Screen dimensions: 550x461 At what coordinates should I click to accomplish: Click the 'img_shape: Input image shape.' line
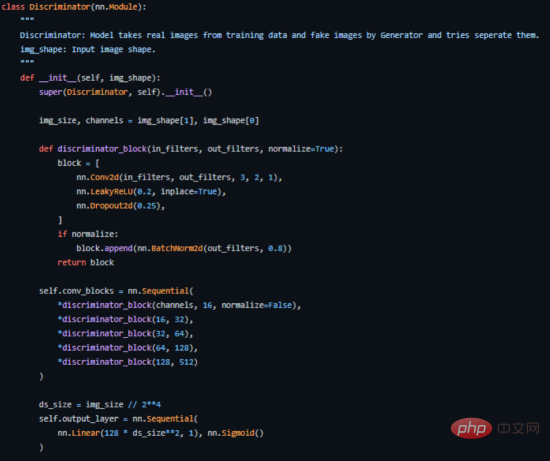(x=88, y=49)
